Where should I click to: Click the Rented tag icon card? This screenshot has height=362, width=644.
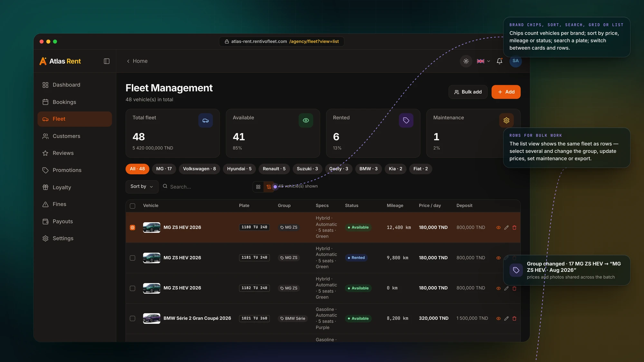click(x=406, y=120)
